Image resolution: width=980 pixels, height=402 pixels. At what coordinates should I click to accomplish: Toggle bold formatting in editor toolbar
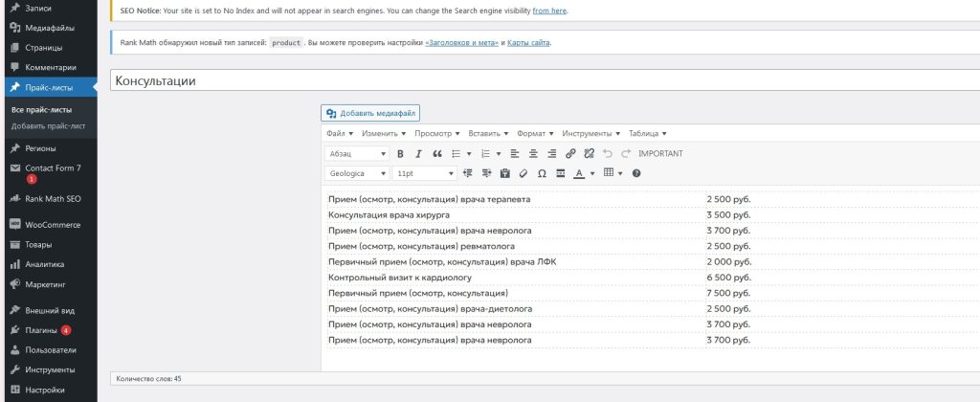pyautogui.click(x=401, y=153)
